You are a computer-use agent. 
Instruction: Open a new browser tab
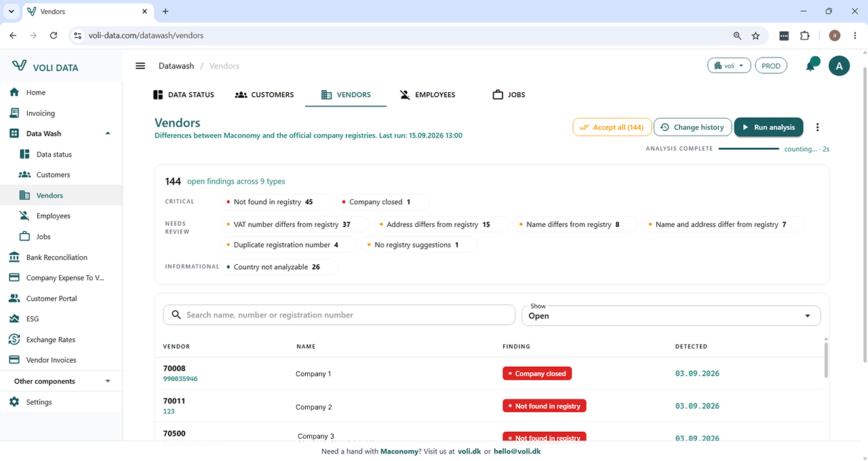tap(165, 12)
